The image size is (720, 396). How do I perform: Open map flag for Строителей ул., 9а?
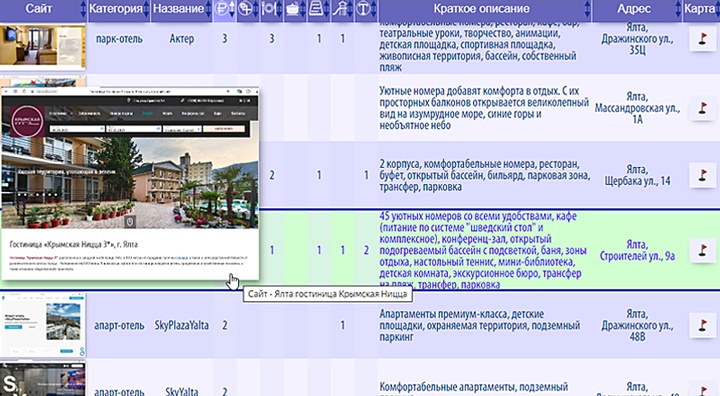pos(702,250)
